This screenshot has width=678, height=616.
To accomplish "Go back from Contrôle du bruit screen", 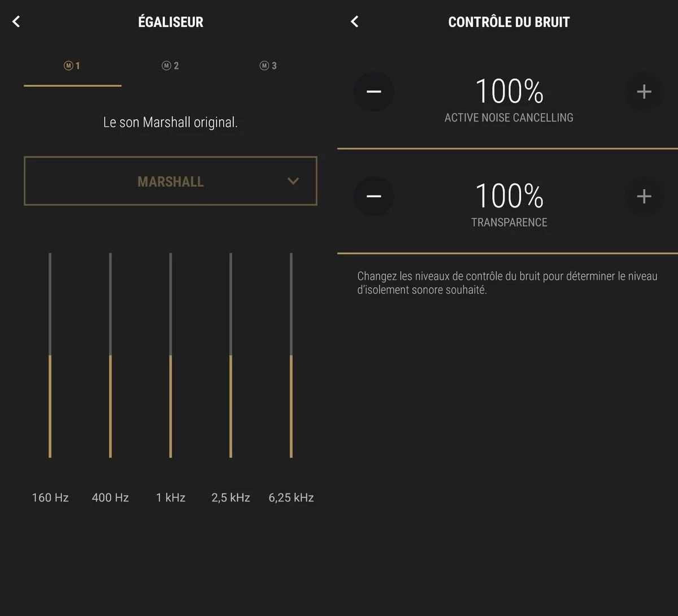I will click(355, 21).
